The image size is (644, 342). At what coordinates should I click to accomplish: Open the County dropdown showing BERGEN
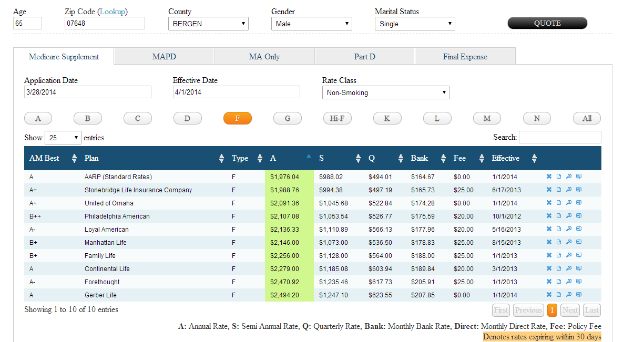click(x=208, y=24)
